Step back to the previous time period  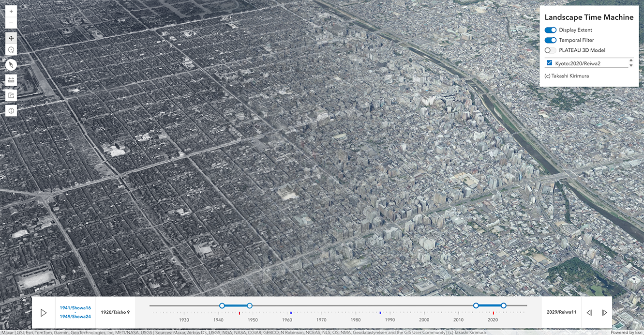pyautogui.click(x=589, y=313)
